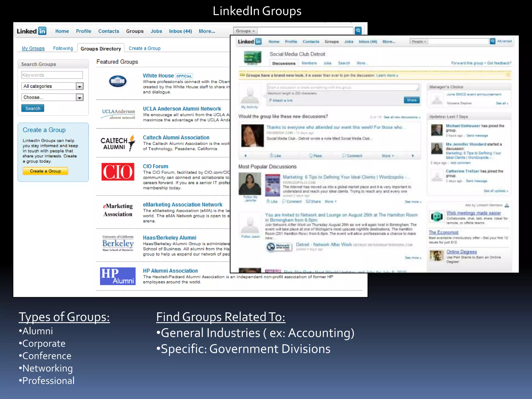
Task: Click the HP Alumni logo
Action: pyautogui.click(x=118, y=276)
